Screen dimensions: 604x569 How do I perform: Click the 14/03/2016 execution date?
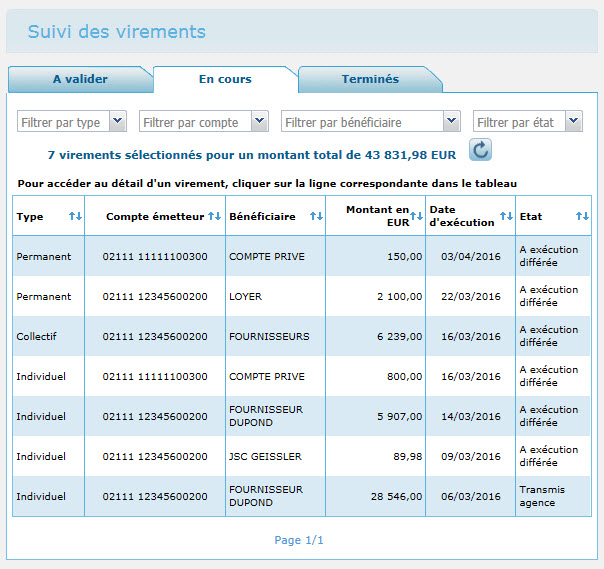coord(471,416)
